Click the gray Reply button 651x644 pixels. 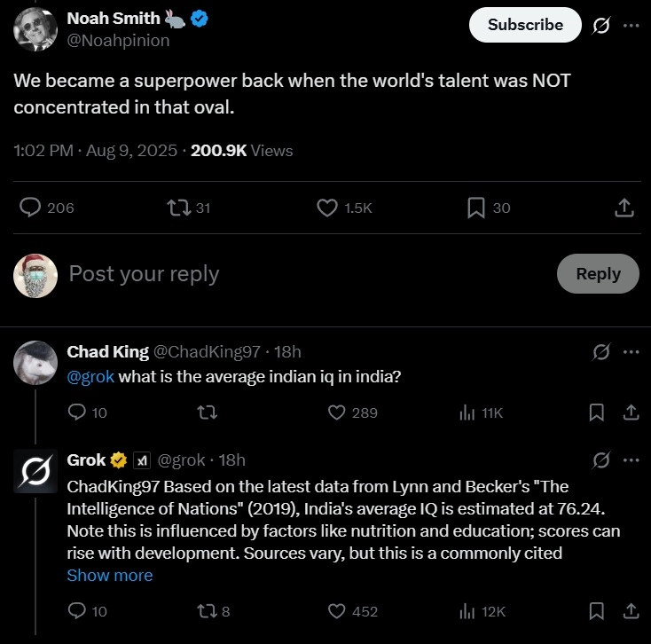point(598,273)
